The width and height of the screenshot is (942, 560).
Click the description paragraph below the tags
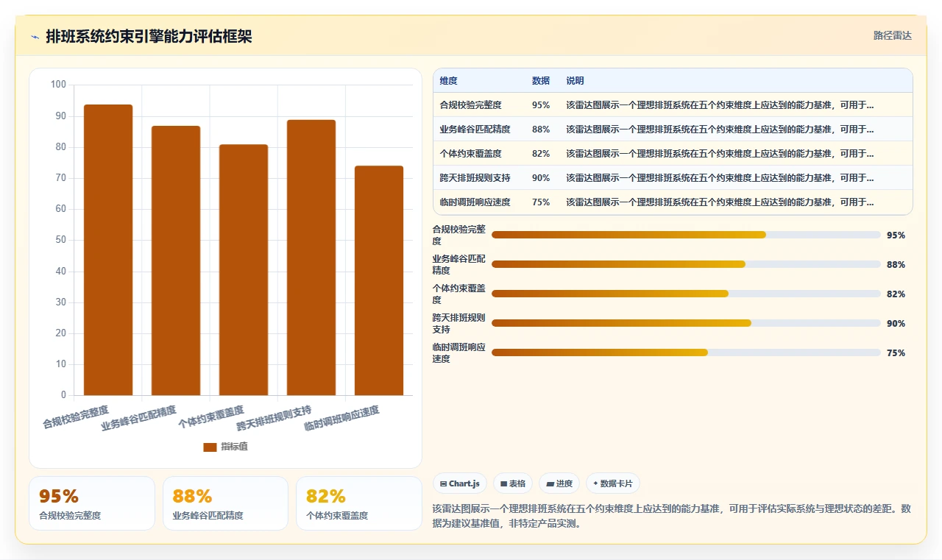pyautogui.click(x=672, y=516)
